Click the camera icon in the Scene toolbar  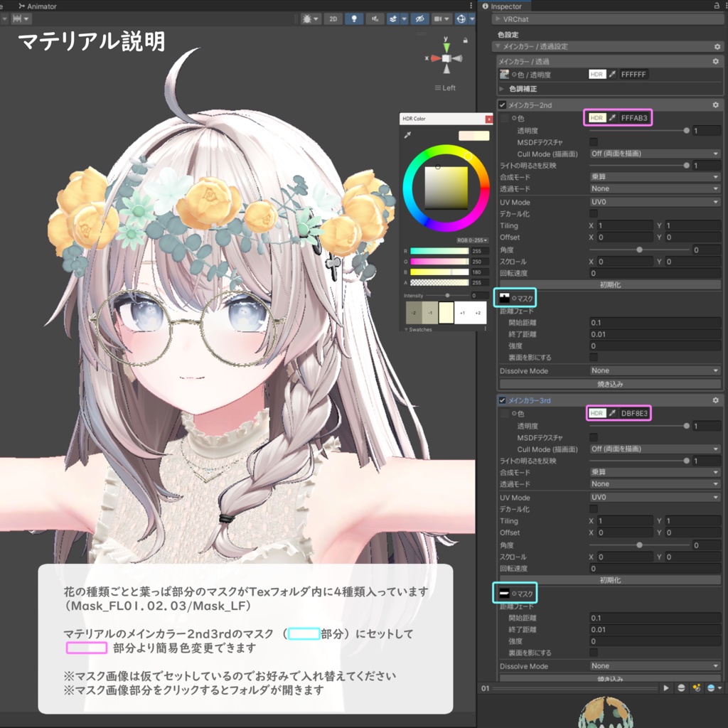pos(439,18)
